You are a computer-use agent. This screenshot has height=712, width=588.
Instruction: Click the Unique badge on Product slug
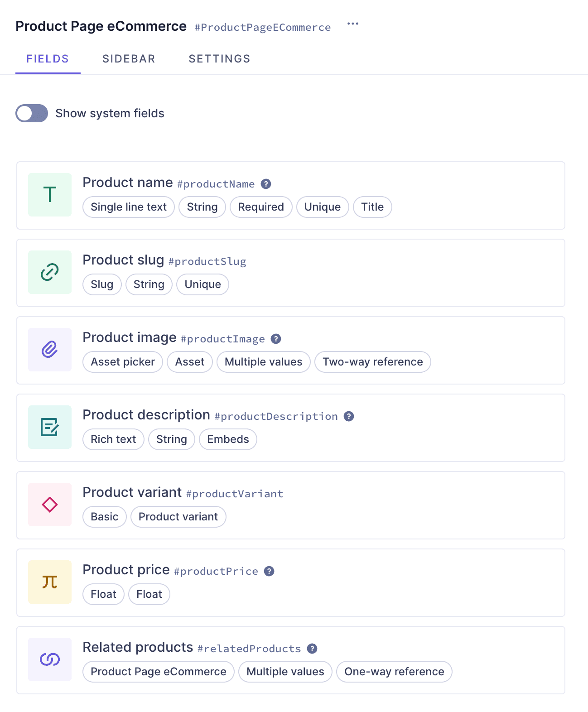pos(202,284)
